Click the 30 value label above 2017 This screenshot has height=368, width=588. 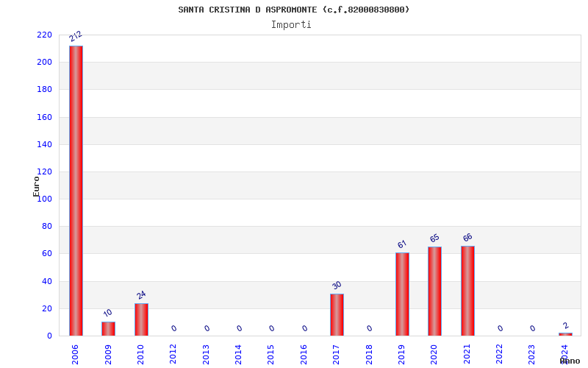337,285
